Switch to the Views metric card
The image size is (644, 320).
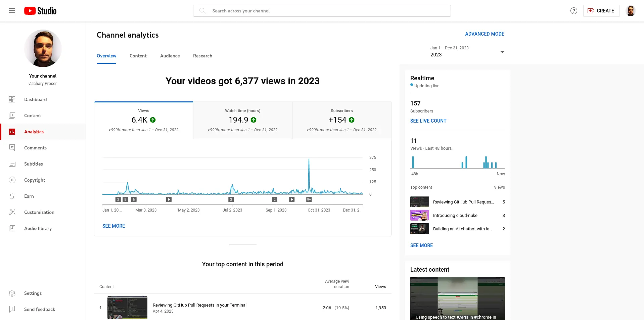143,120
